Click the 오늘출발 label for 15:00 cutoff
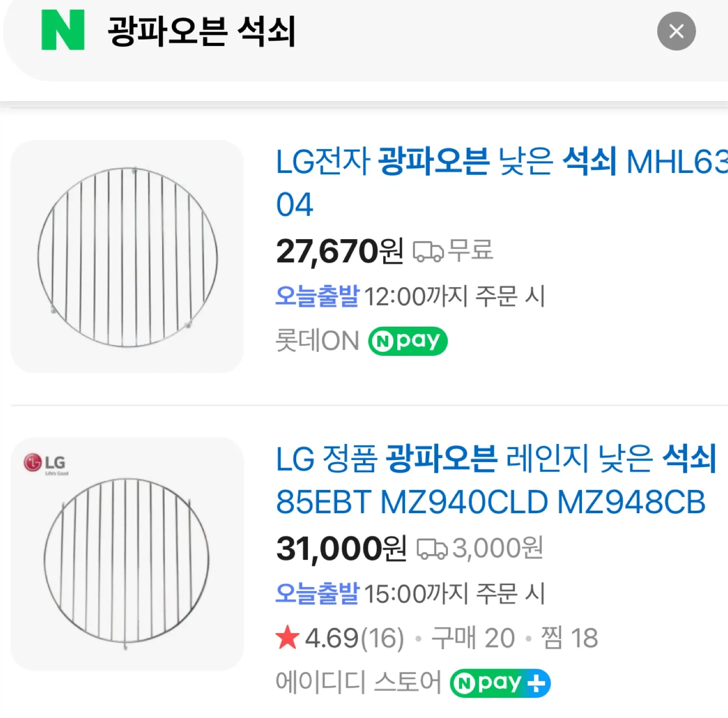Viewport: 728px width, 718px height. pyautogui.click(x=317, y=593)
